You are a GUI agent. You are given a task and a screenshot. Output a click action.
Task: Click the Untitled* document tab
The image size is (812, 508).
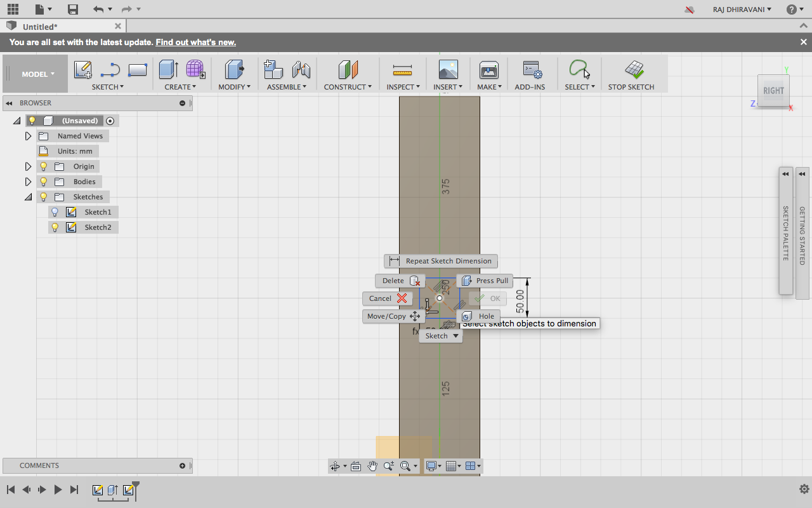63,26
